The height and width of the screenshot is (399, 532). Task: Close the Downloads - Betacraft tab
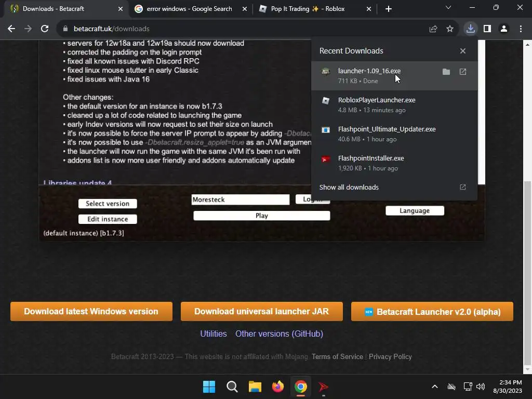(120, 9)
